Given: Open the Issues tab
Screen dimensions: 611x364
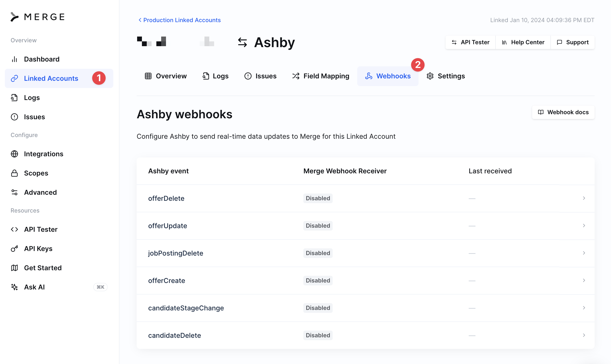Looking at the screenshot, I should [x=260, y=76].
